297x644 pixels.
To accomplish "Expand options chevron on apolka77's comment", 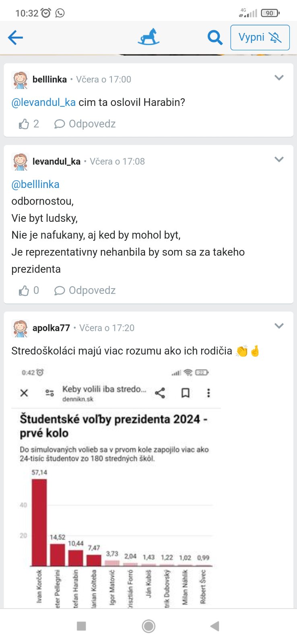I will tap(279, 326).
